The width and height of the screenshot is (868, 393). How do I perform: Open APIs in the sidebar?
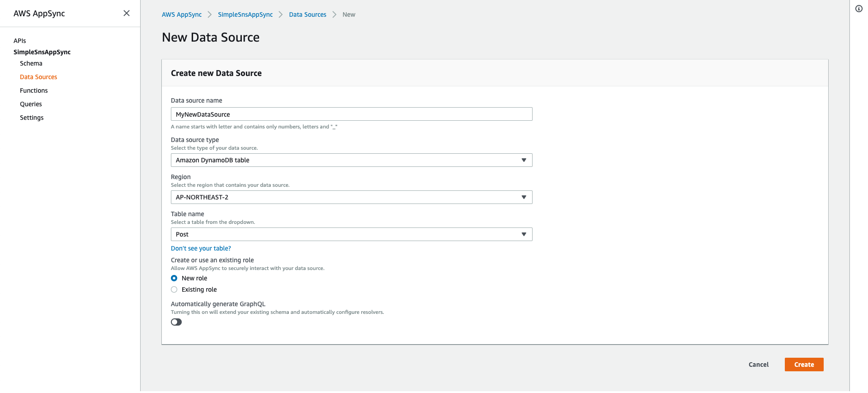point(20,41)
